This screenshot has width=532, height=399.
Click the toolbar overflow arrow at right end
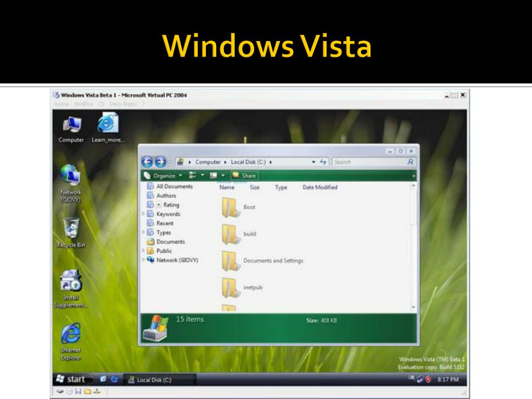click(413, 176)
